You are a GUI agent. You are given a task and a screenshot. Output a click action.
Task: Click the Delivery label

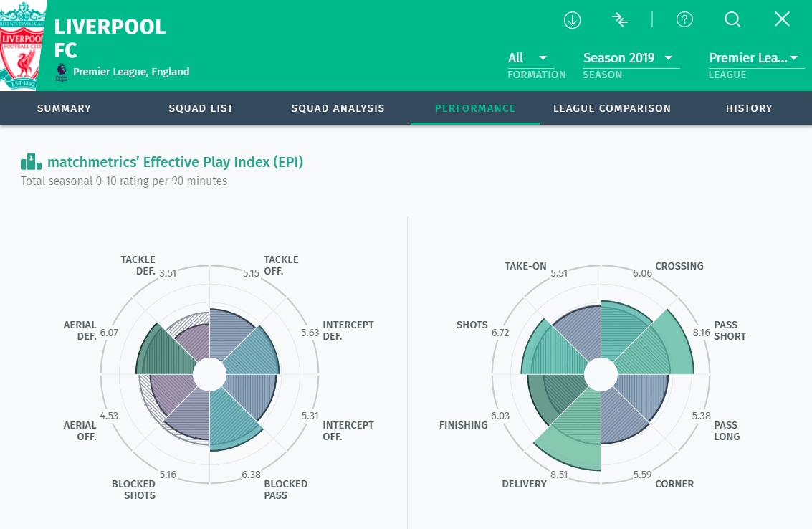pos(524,483)
